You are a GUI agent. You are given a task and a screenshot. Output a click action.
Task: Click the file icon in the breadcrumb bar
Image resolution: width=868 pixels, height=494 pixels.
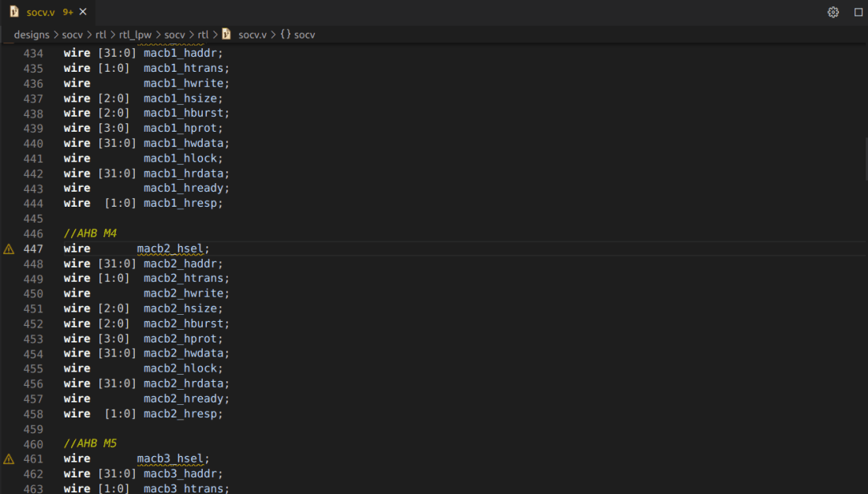[226, 35]
